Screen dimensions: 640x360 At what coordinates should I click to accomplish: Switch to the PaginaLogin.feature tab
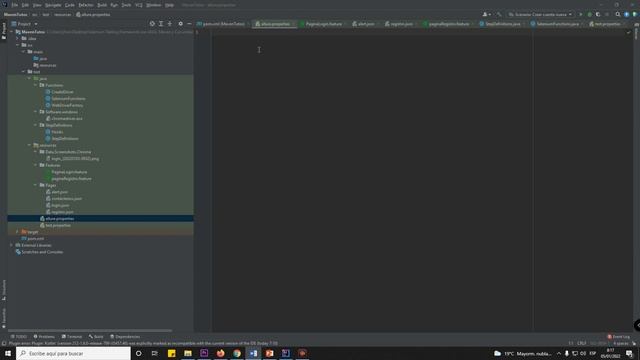tap(324, 24)
